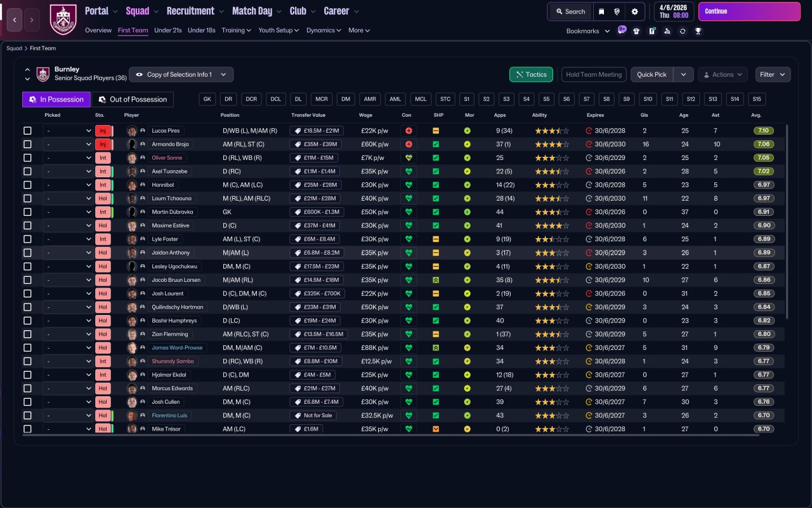Screen dimensions: 812x508
Task: Go back with the left arrow button
Action: click(x=15, y=20)
